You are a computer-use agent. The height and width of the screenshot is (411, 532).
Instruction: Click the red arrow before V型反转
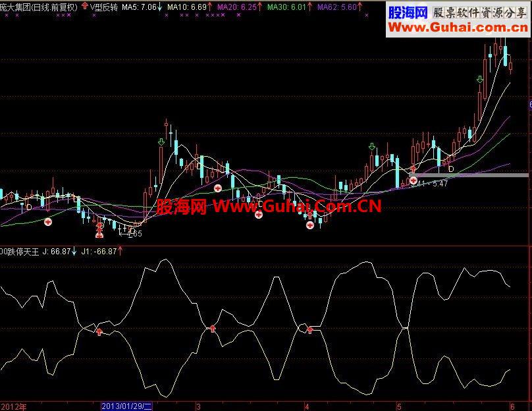pos(84,7)
